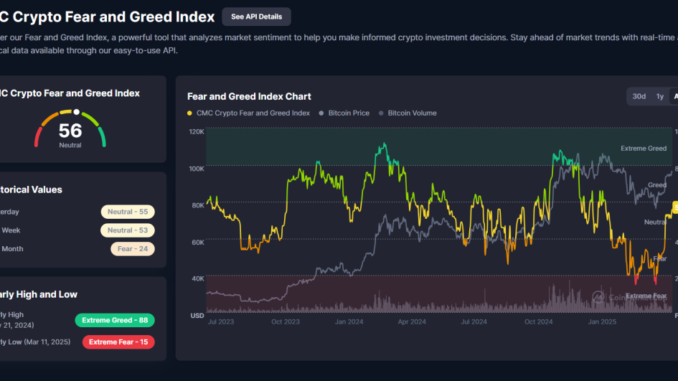Select the Neutral - 55 badge
The image size is (678, 381).
[128, 212]
